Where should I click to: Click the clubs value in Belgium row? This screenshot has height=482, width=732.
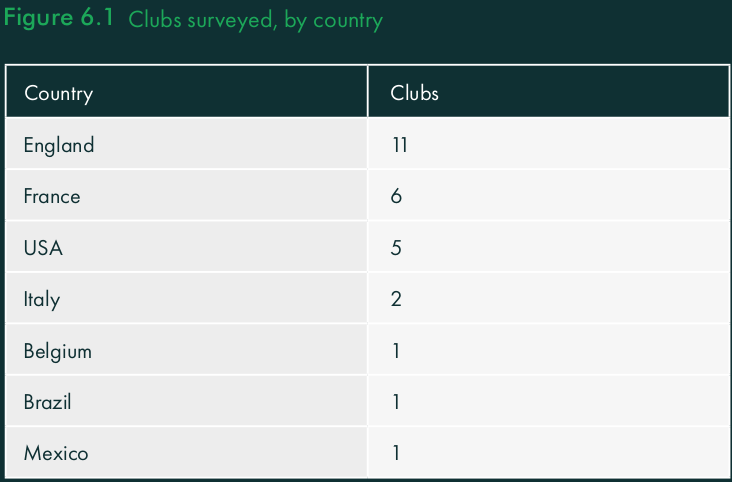[x=396, y=351]
